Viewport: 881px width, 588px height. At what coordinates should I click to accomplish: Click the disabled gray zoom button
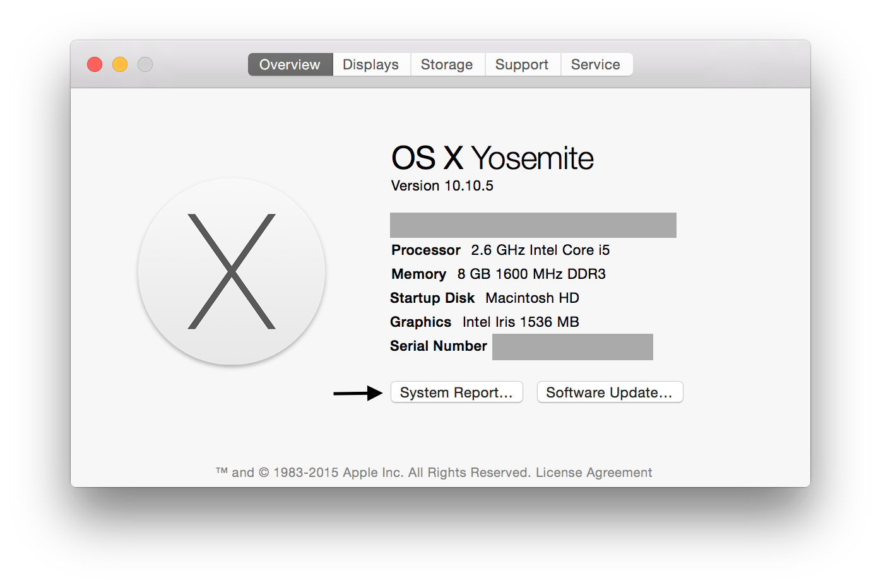click(x=145, y=64)
